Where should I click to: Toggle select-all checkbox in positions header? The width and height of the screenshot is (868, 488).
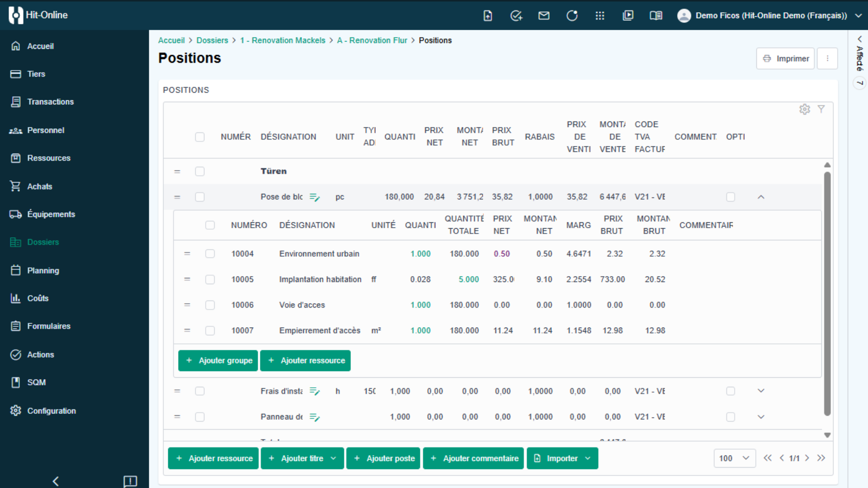200,137
